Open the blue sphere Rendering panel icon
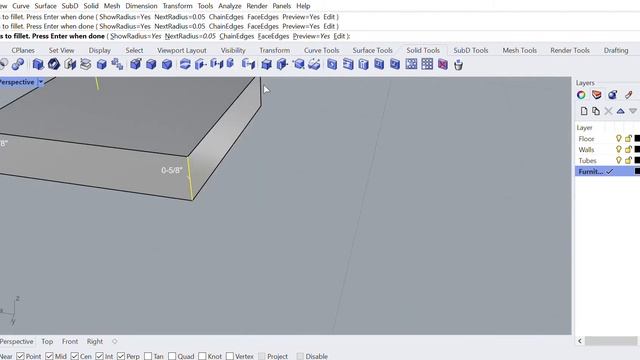The height and width of the screenshot is (360, 640). (612, 95)
